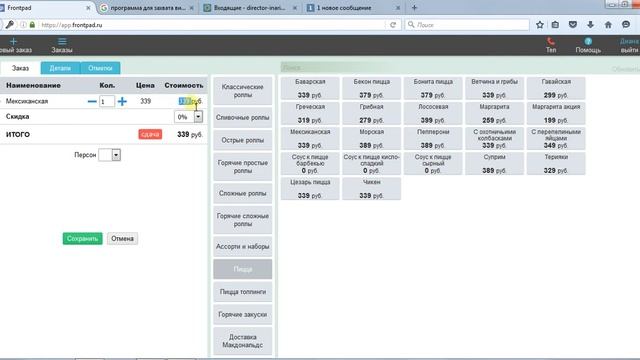Add Соус к пицце сырный

click(433, 164)
